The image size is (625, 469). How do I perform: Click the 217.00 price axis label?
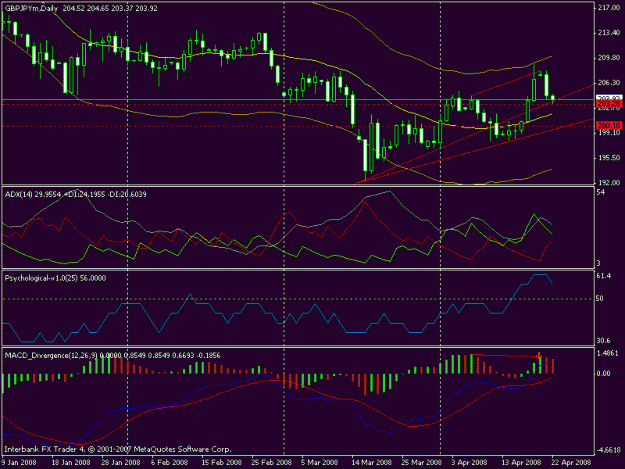click(609, 8)
